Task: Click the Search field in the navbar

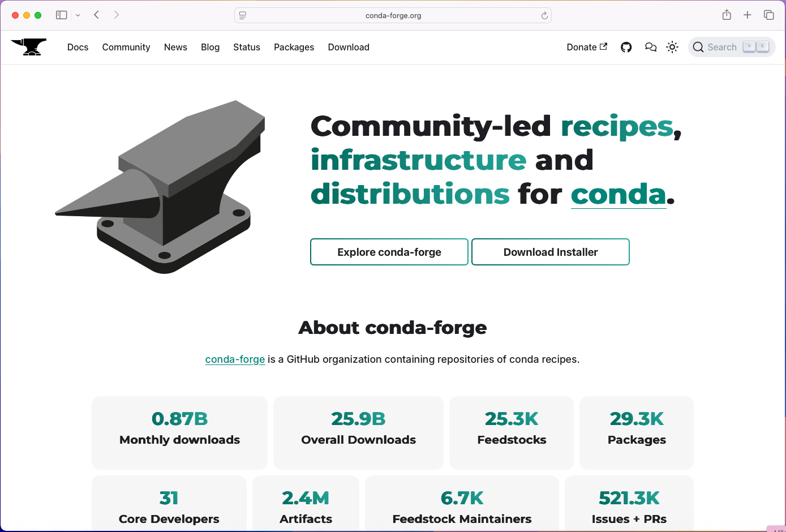Action: [x=732, y=48]
